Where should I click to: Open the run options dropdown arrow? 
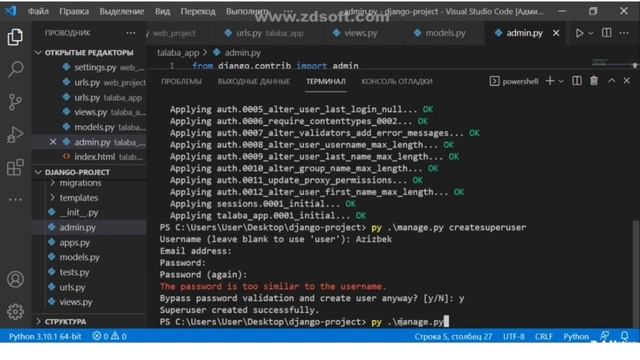591,33
